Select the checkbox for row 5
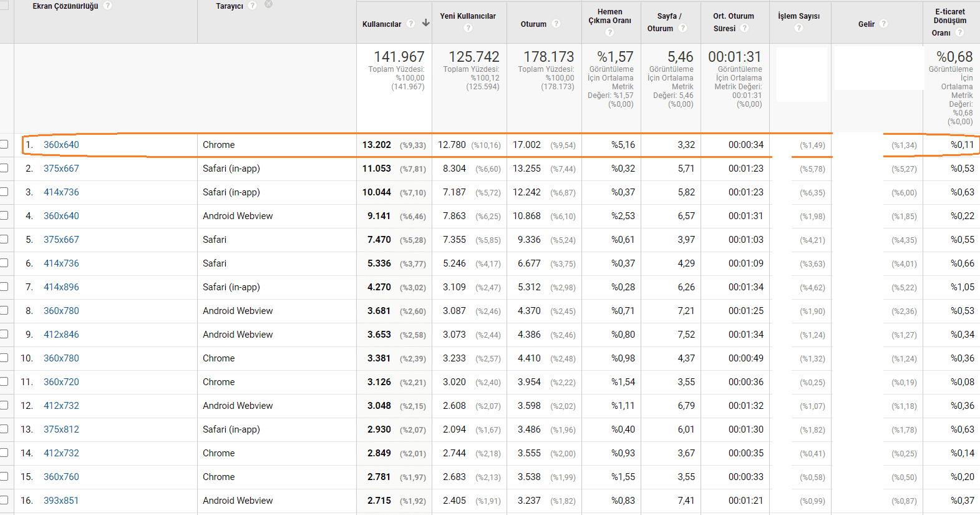Image resolution: width=980 pixels, height=515 pixels. click(4, 240)
